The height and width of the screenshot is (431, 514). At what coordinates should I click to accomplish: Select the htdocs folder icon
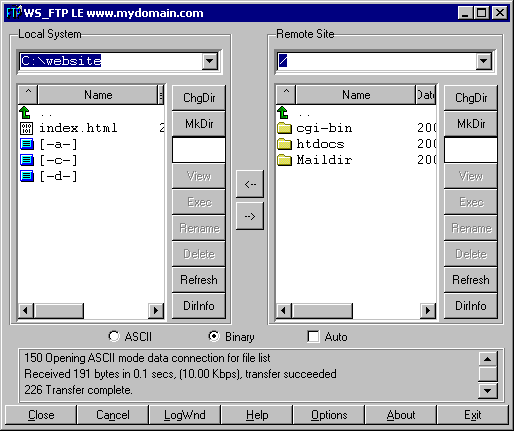284,144
